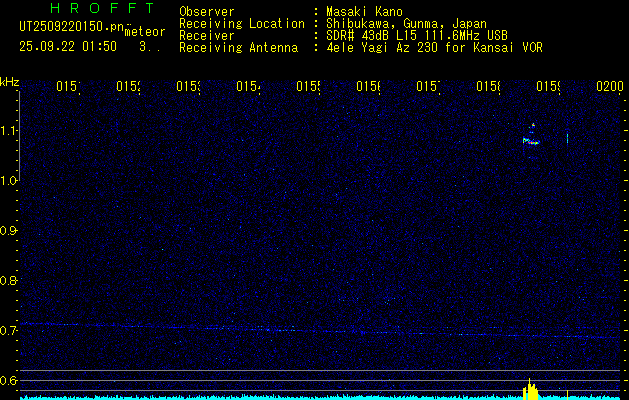
Task: Click the small white vertical mark right of the echo
Action: coord(567,138)
